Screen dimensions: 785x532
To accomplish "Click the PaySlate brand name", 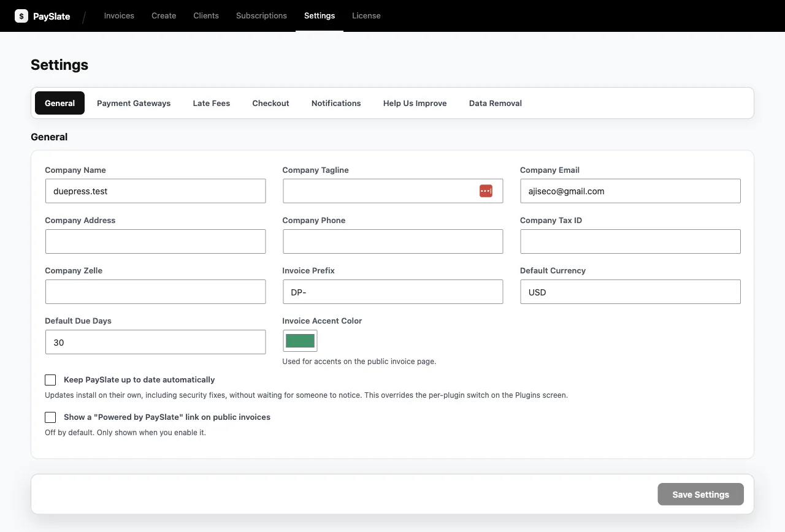I will pyautogui.click(x=52, y=17).
